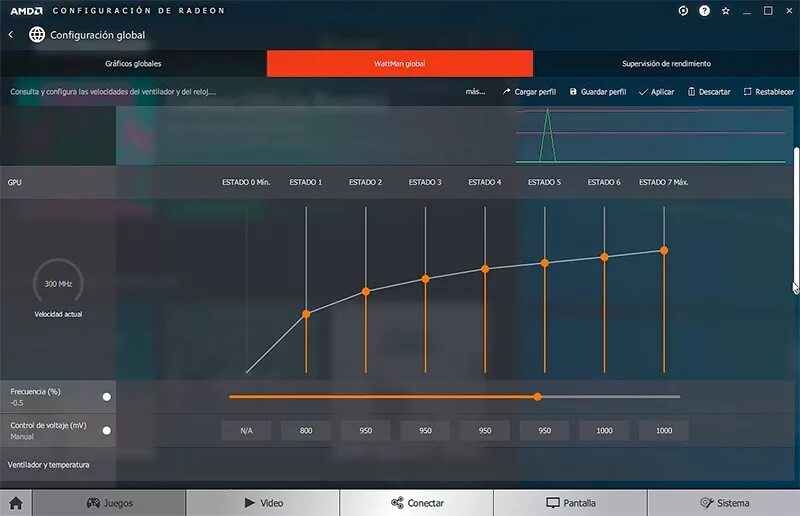
Task: Click the Estado 4 voltage field
Action: tap(485, 431)
